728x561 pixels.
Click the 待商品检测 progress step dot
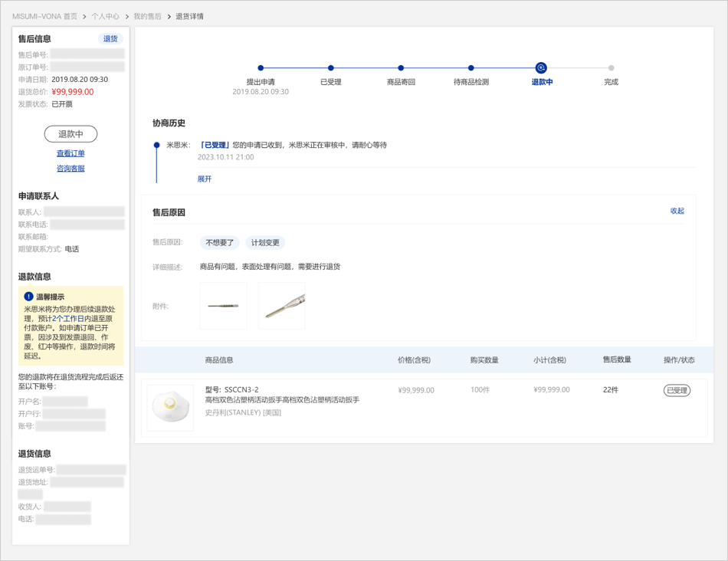point(471,68)
